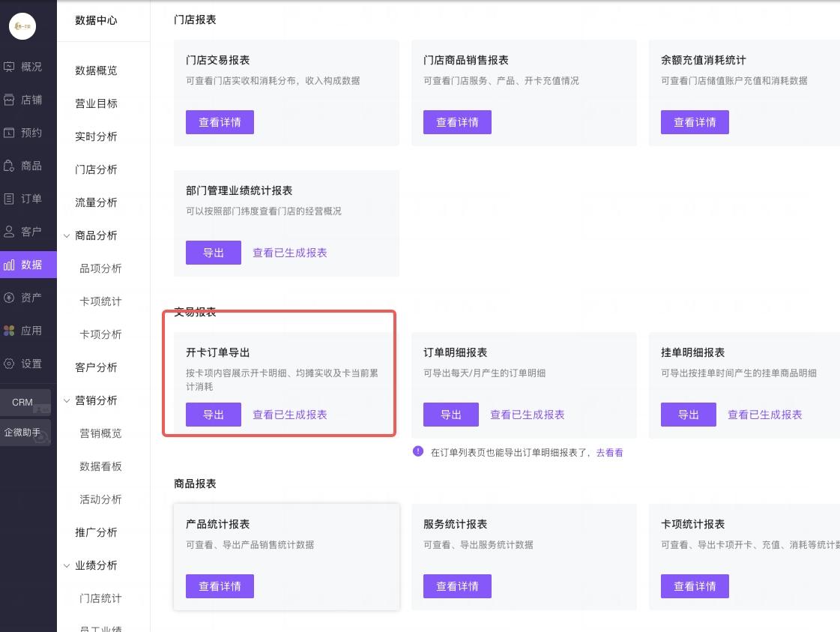Open details for 余额充值消耗统计

point(695,122)
